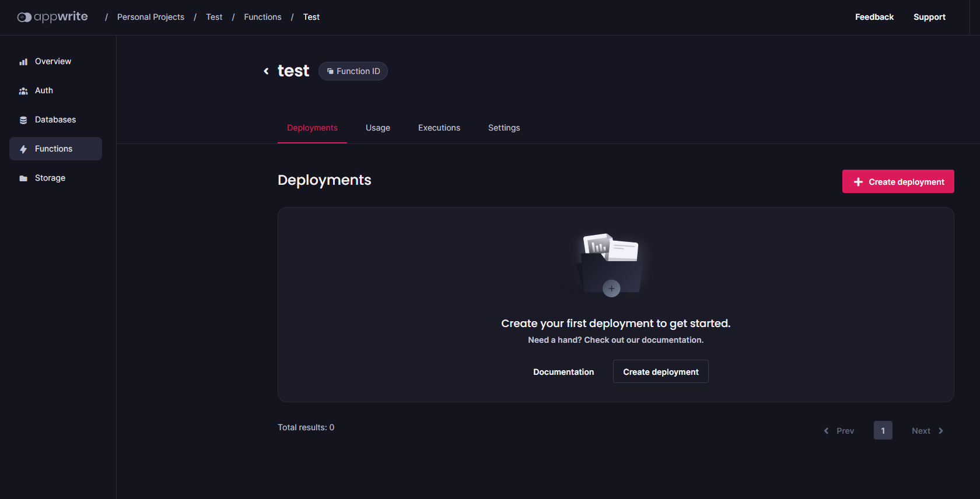Viewport: 980px width, 499px height.
Task: Open the Documentation link
Action: click(563, 372)
